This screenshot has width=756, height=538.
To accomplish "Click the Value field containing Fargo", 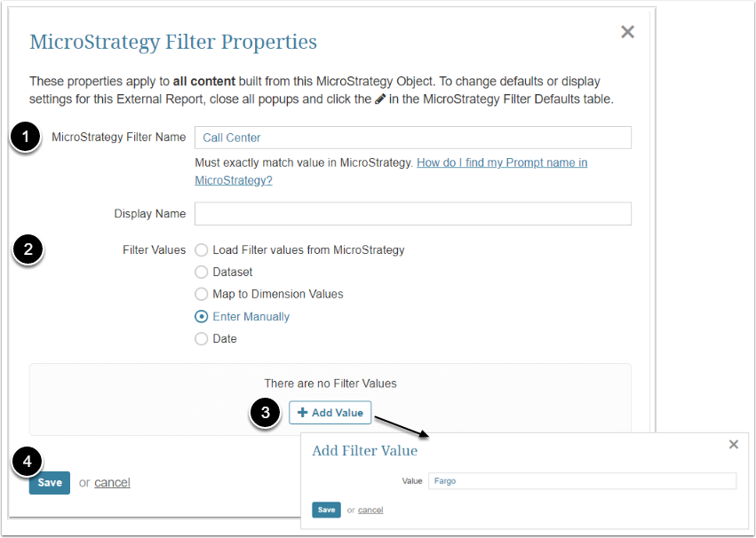I will click(582, 481).
